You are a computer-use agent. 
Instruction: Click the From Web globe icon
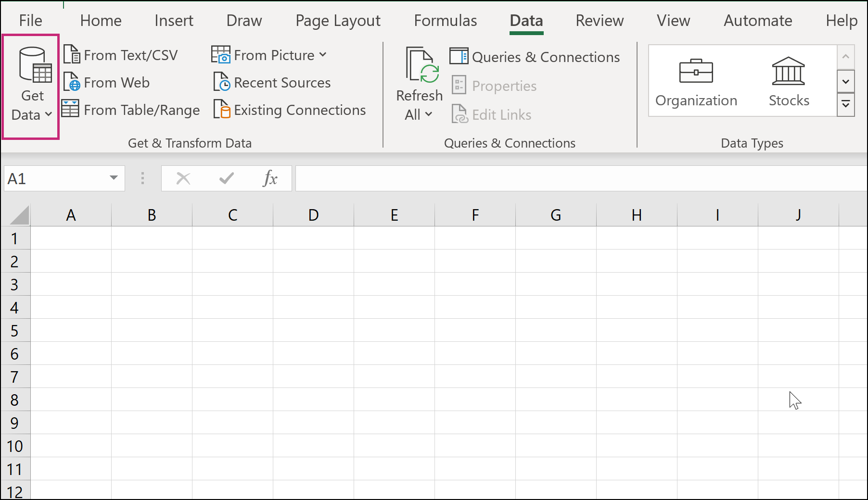click(x=72, y=83)
